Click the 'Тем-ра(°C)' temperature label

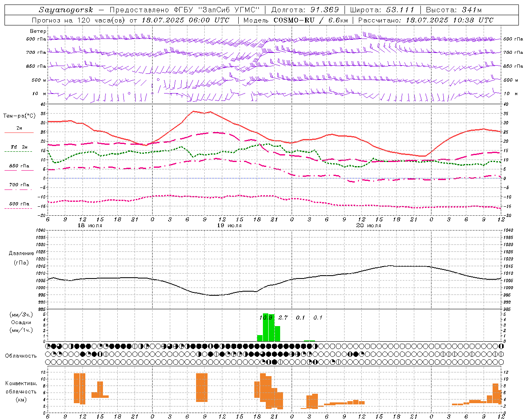19,116
